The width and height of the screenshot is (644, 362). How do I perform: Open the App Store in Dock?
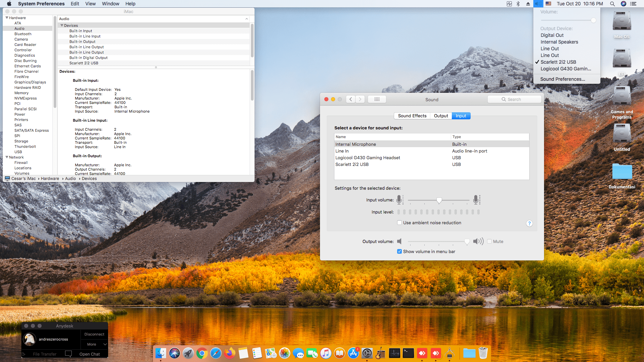point(353,353)
